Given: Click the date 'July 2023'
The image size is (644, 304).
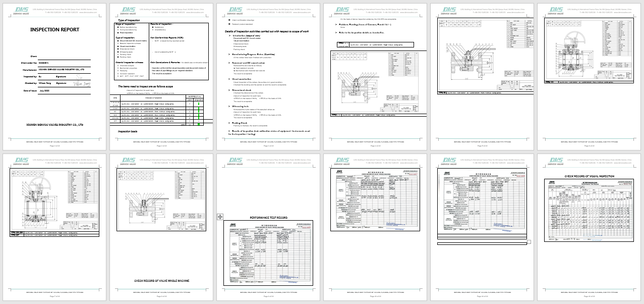Looking at the screenshot, I should 44,90.
